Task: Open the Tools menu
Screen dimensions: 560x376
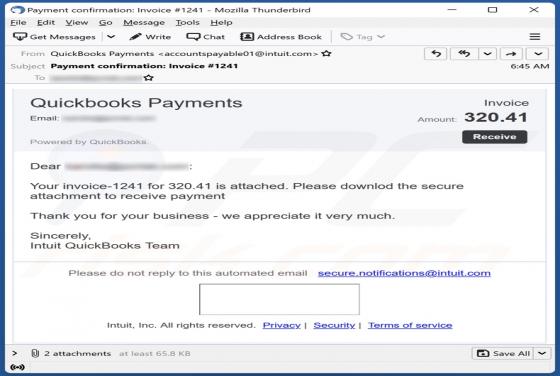Action: coord(187,22)
